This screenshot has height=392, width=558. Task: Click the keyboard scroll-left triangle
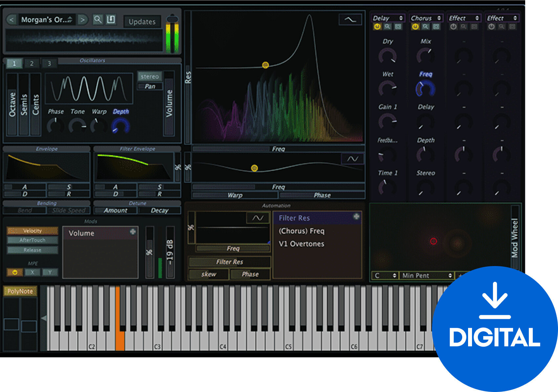pyautogui.click(x=43, y=318)
